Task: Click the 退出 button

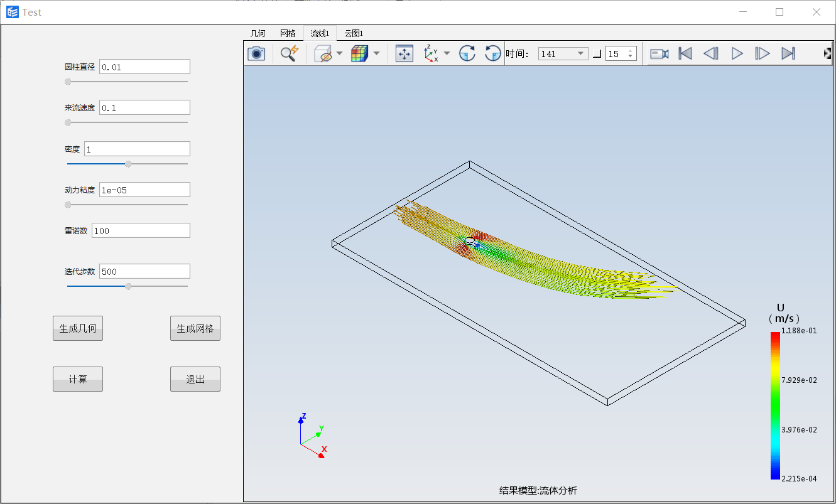Action: coord(195,379)
